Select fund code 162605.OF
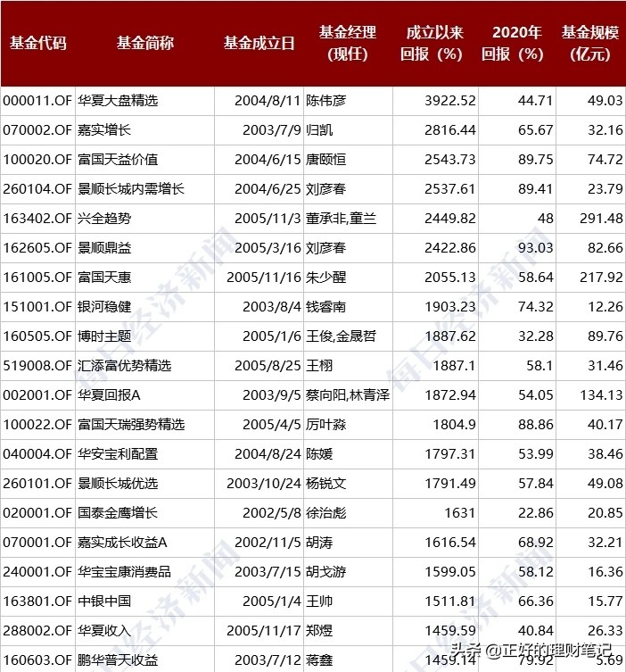Image resolution: width=626 pixels, height=672 pixels. (x=37, y=248)
